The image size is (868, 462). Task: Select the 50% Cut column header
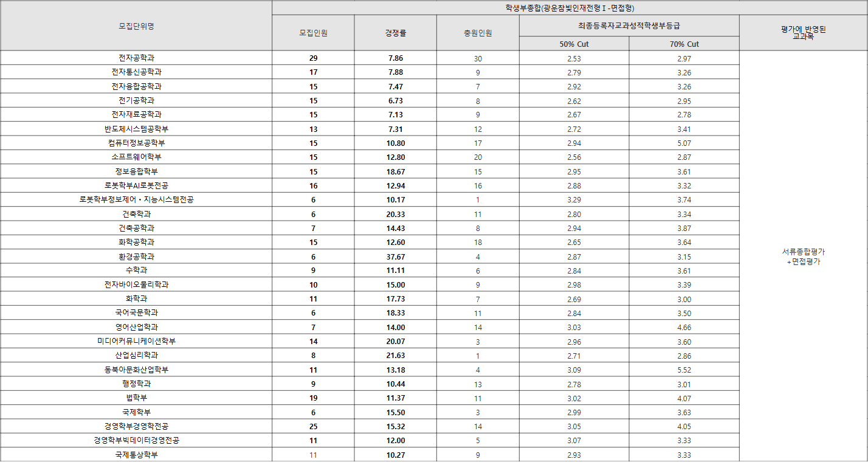pyautogui.click(x=574, y=44)
